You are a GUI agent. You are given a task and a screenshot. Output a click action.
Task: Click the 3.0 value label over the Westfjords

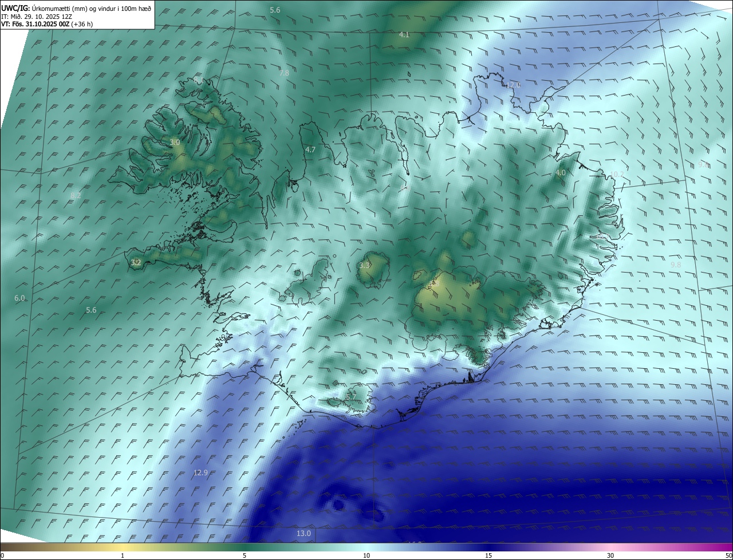click(175, 142)
